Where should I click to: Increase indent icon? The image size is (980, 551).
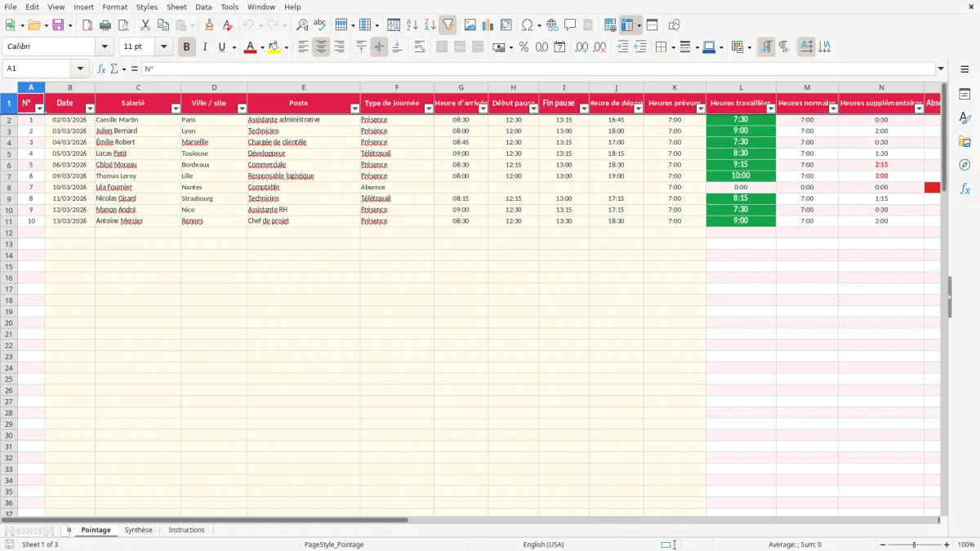coord(622,47)
